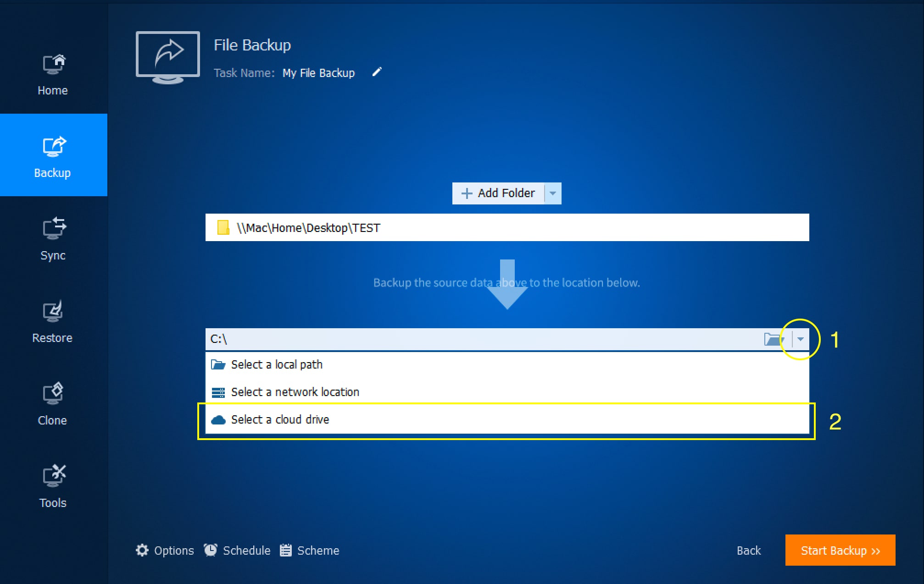
Task: Toggle the destination path dropdown arrow
Action: coord(801,339)
